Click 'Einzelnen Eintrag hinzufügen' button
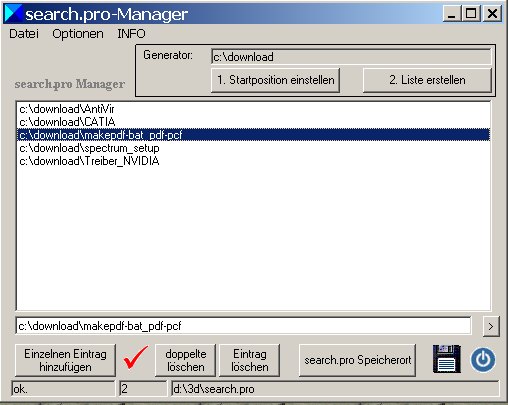 coord(65,360)
